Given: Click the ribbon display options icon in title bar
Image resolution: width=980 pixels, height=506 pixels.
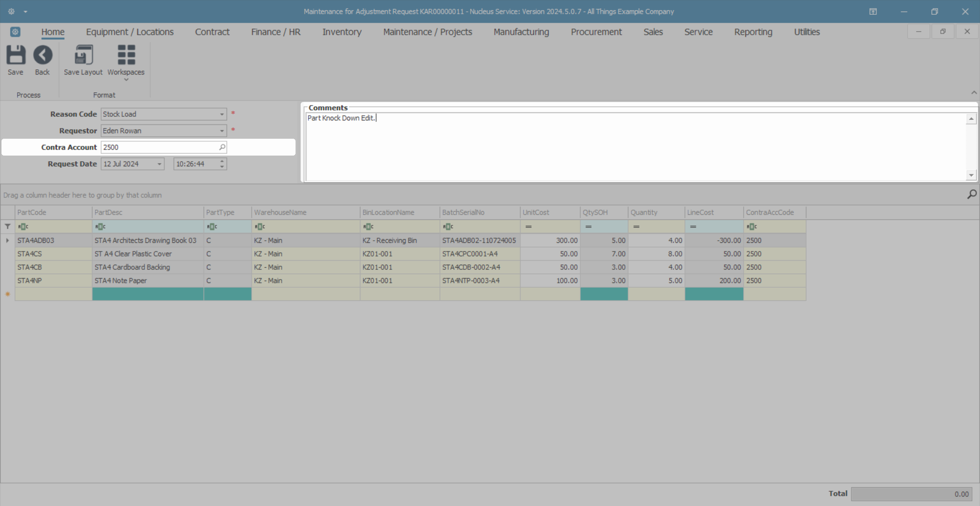Looking at the screenshot, I should tap(873, 11).
